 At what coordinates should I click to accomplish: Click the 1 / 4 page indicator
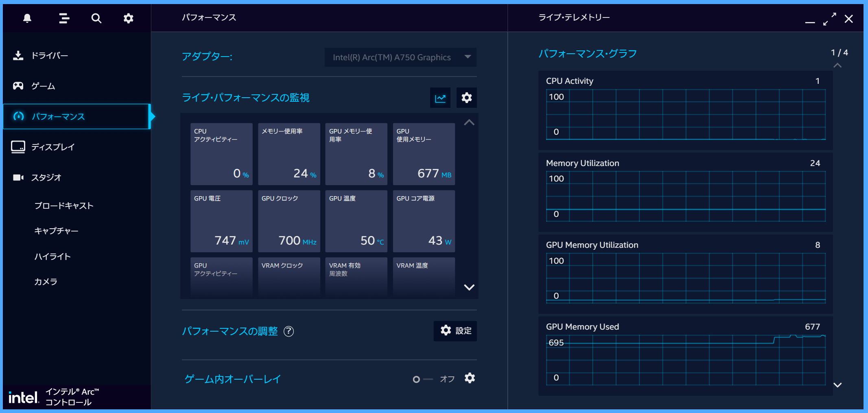point(840,52)
